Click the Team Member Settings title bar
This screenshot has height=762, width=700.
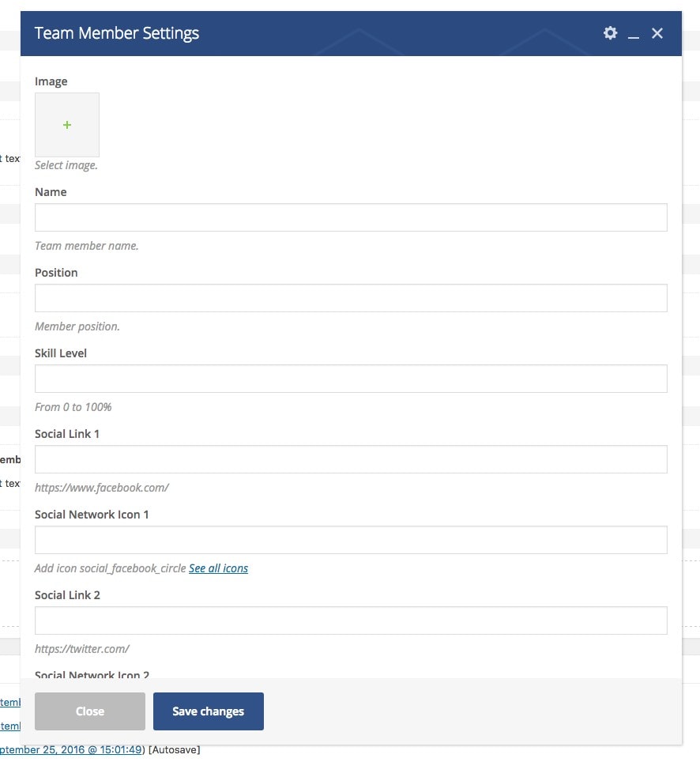point(351,33)
